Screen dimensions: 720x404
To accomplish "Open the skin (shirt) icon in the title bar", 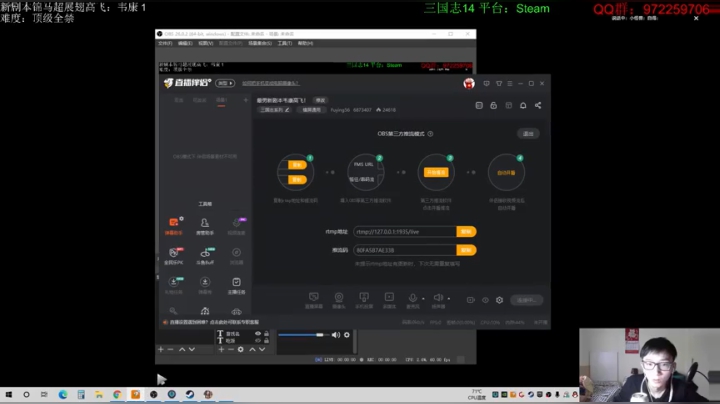I will (x=499, y=84).
